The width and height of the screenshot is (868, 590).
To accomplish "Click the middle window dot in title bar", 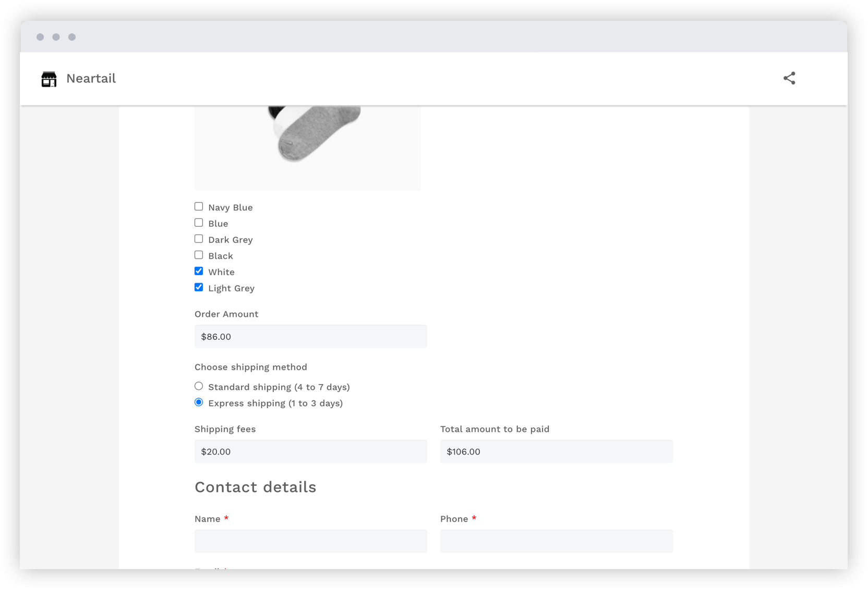I will tap(56, 37).
